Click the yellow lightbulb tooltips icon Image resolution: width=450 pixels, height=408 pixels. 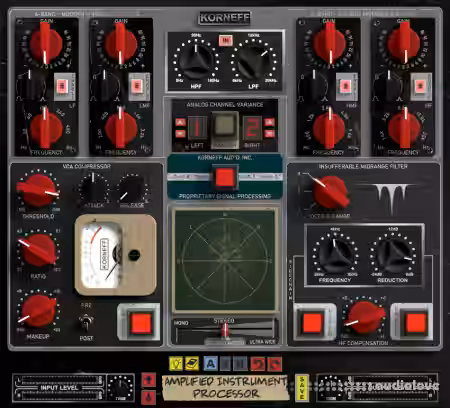175,364
